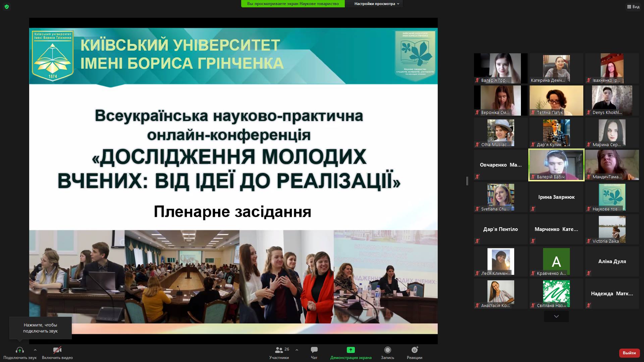Turn on video with camera icon
The height and width of the screenshot is (362, 644).
(57, 350)
